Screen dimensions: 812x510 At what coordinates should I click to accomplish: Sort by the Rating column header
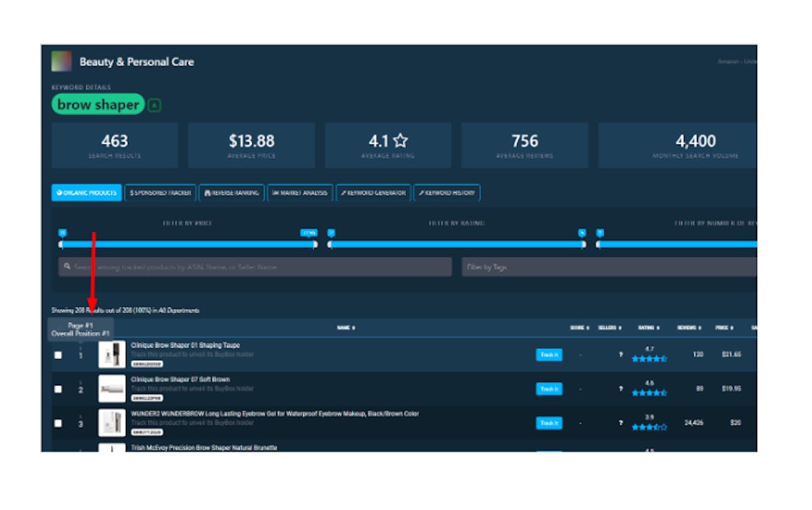click(648, 327)
